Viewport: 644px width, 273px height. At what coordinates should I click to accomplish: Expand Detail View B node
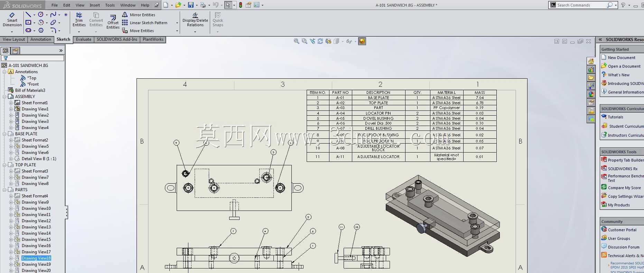point(11,159)
